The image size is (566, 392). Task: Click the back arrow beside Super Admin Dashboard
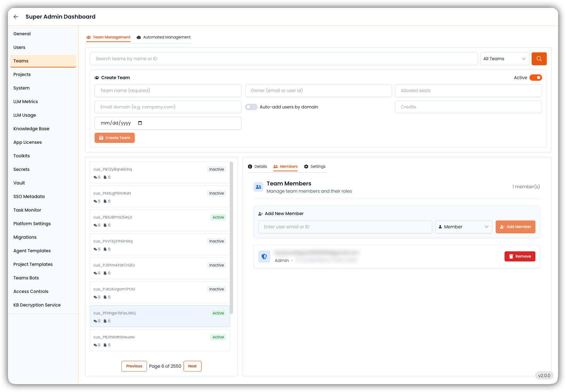[16, 17]
